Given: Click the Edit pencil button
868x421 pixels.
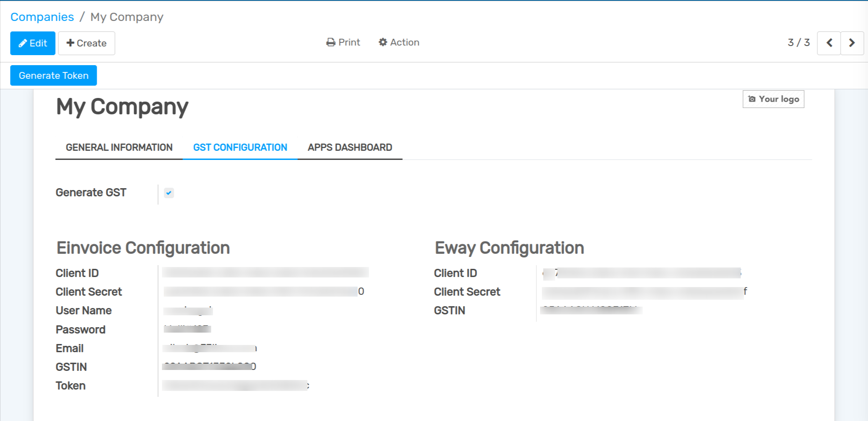Looking at the screenshot, I should (33, 43).
